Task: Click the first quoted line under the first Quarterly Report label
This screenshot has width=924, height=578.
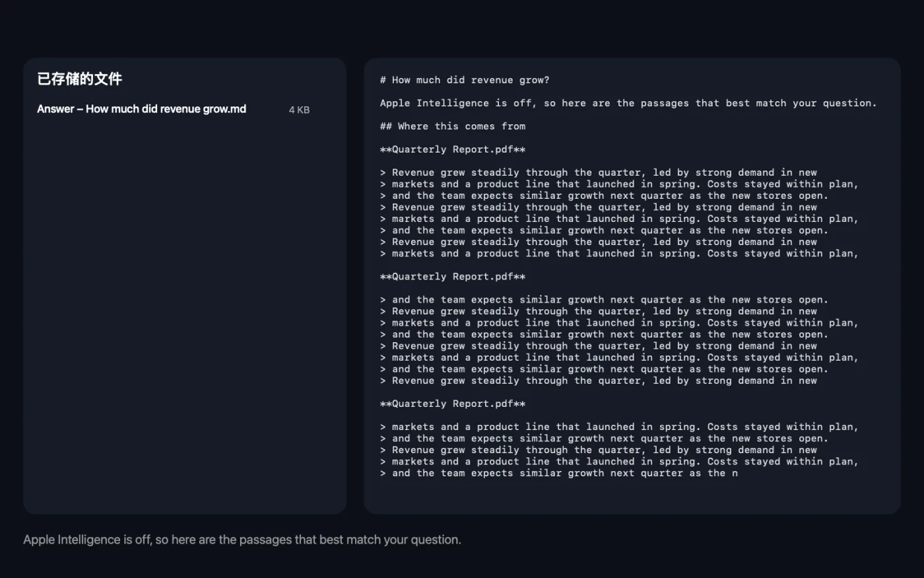Action: click(599, 172)
